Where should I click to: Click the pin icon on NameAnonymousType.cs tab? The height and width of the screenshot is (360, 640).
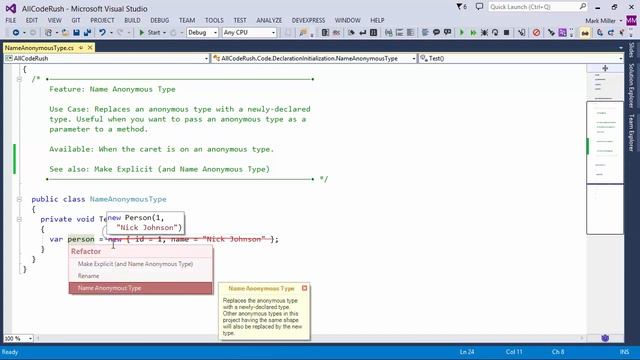point(81,48)
